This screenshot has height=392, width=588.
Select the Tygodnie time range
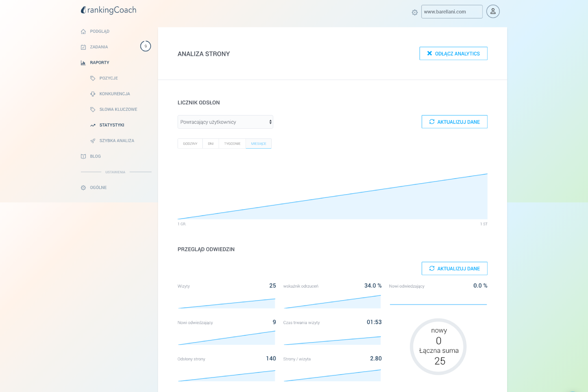click(232, 144)
